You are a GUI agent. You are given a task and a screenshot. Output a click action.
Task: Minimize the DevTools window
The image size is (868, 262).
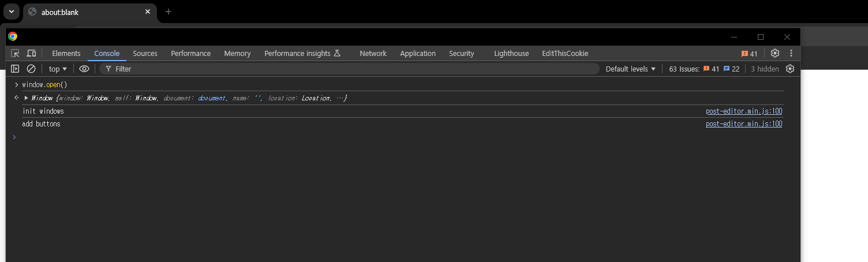pyautogui.click(x=734, y=37)
